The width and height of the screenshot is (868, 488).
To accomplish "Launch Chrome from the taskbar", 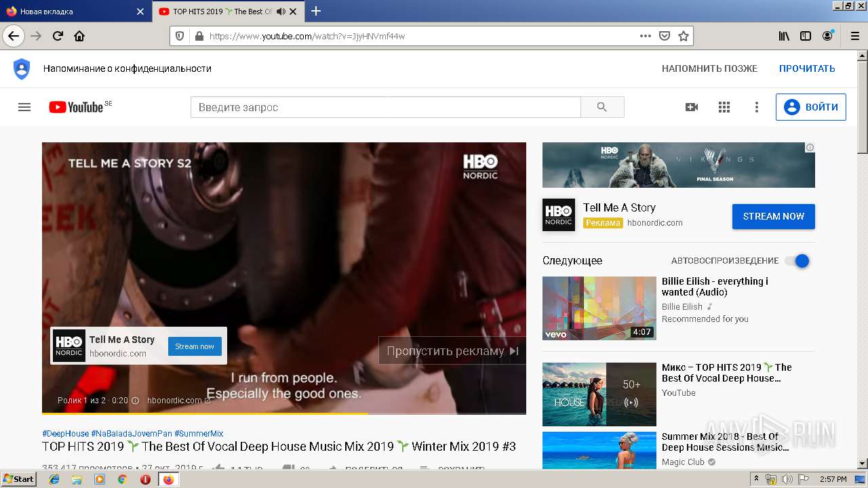I will point(122,479).
